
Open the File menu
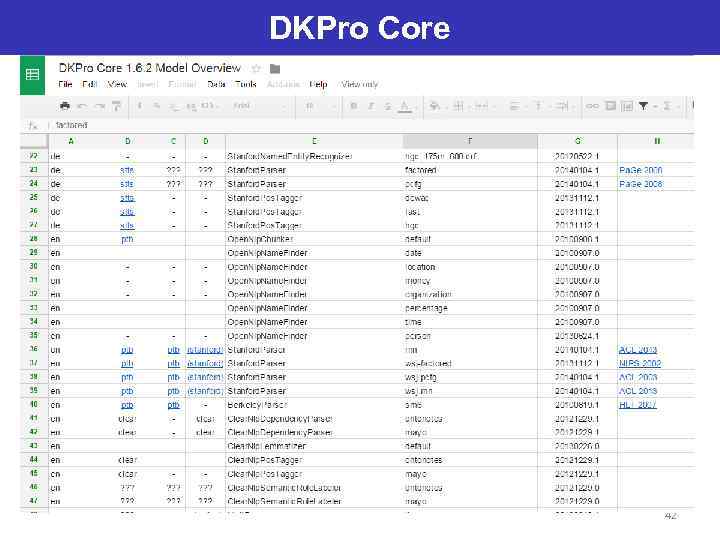(65, 84)
